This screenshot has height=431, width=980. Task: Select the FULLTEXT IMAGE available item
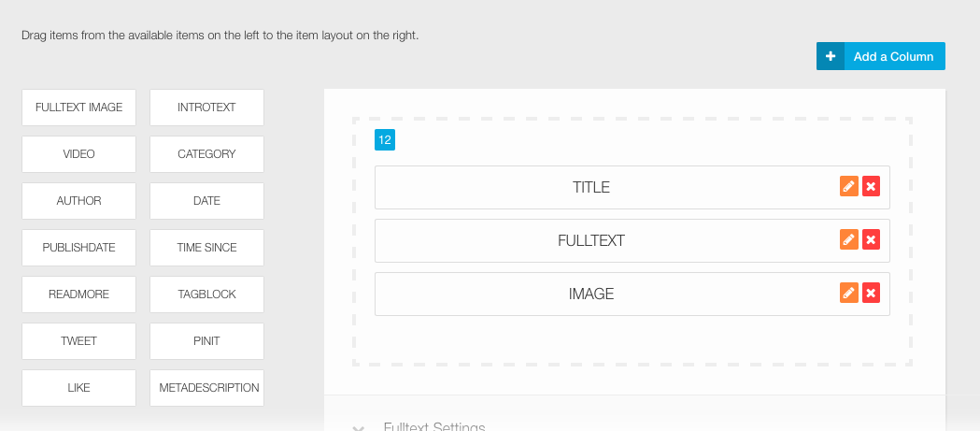point(78,108)
